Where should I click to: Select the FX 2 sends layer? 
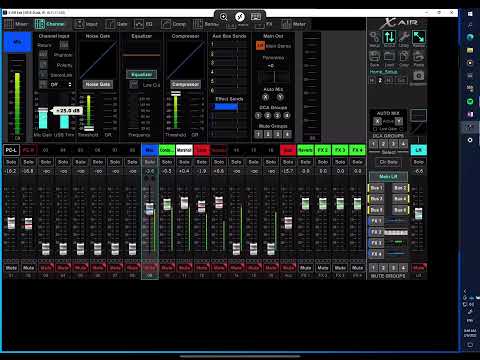tap(376, 232)
